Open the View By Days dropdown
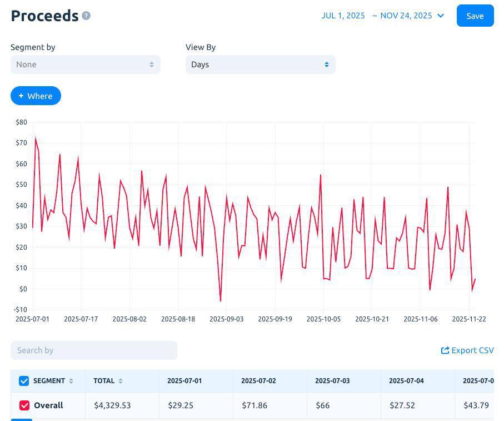 click(x=260, y=65)
